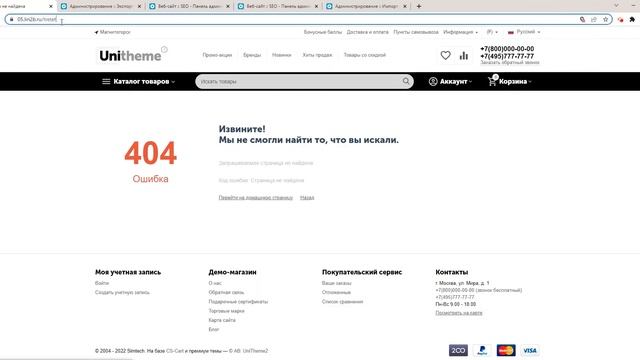Click Торговые марки footer link
Image resolution: width=640 pixels, height=360 pixels.
pos(226,311)
